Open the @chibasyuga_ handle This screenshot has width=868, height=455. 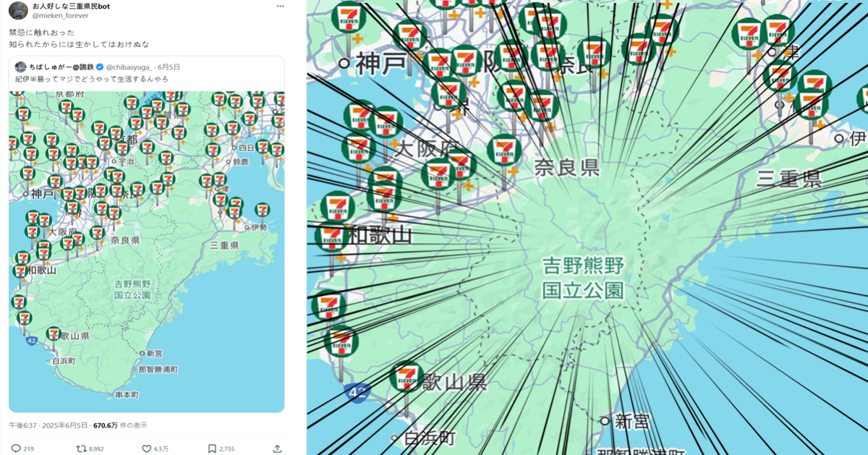tap(129, 67)
